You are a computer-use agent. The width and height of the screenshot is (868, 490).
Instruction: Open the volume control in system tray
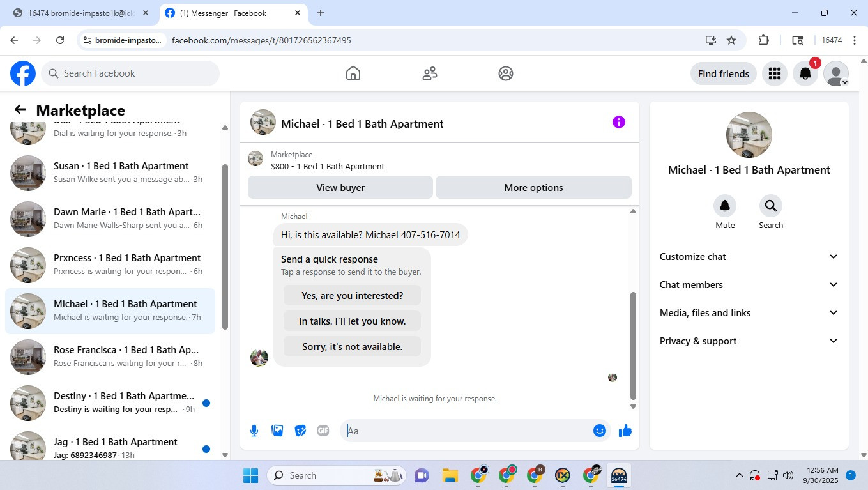(x=788, y=475)
